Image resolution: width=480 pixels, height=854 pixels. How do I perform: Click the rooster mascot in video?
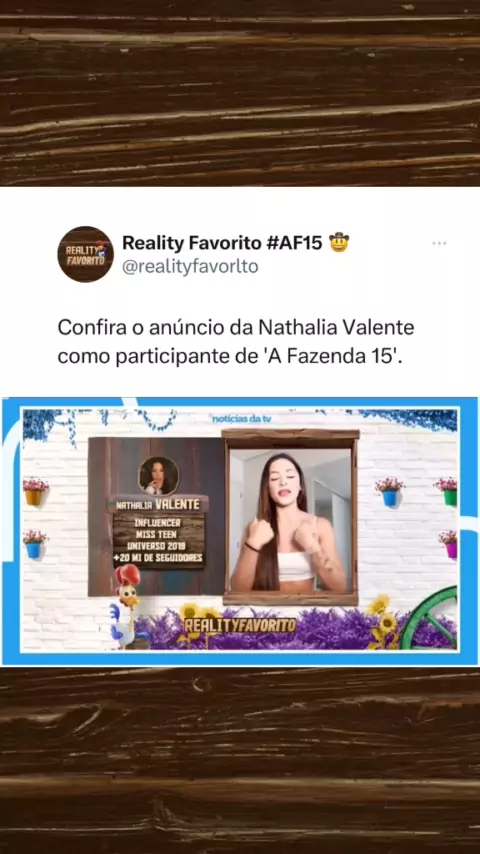pyautogui.click(x=127, y=606)
